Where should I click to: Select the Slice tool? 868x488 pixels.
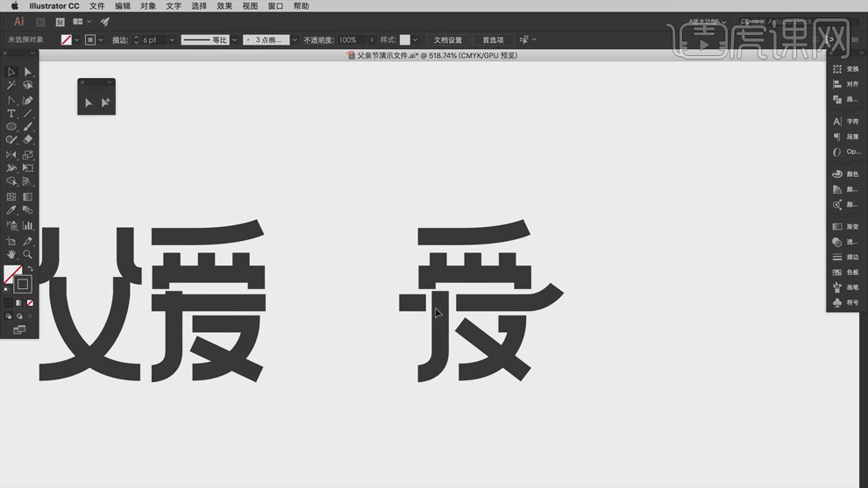[x=28, y=241]
